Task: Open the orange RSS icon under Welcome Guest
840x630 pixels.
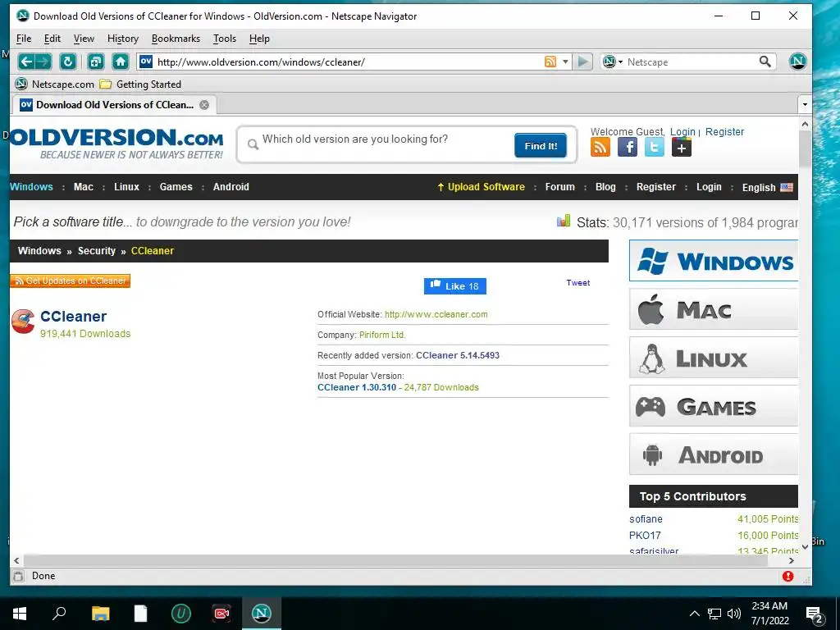Action: (600, 147)
